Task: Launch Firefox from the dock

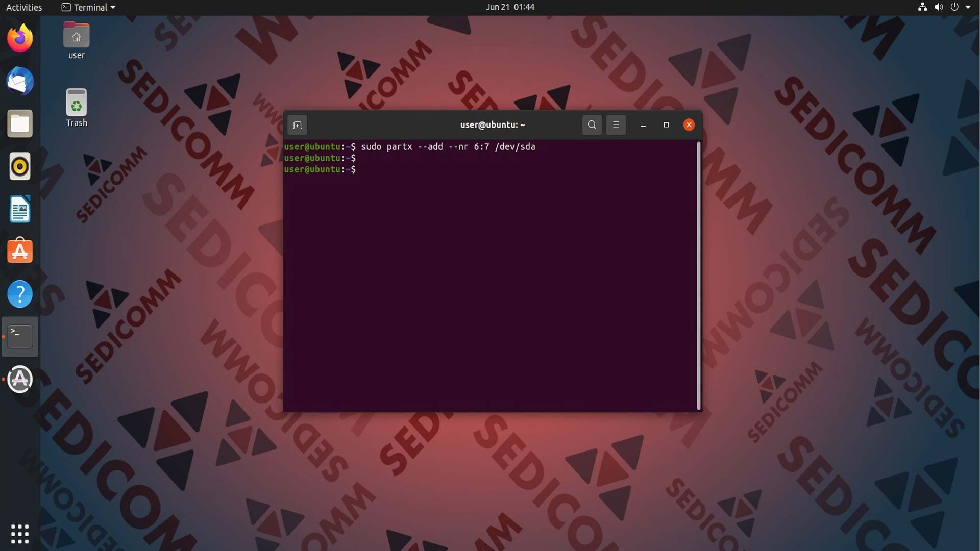Action: (20, 38)
